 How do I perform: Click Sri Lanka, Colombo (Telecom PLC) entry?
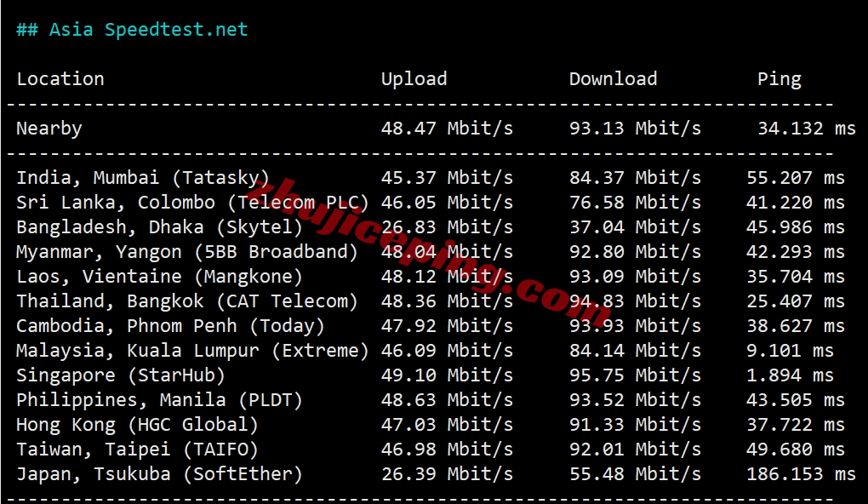pyautogui.click(x=192, y=203)
